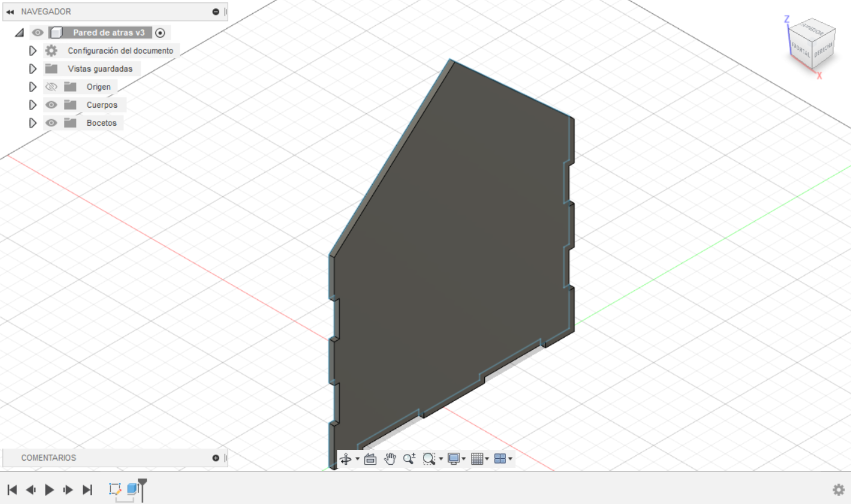Click the Superior face of ViewCube
851x504 pixels.
tap(813, 29)
